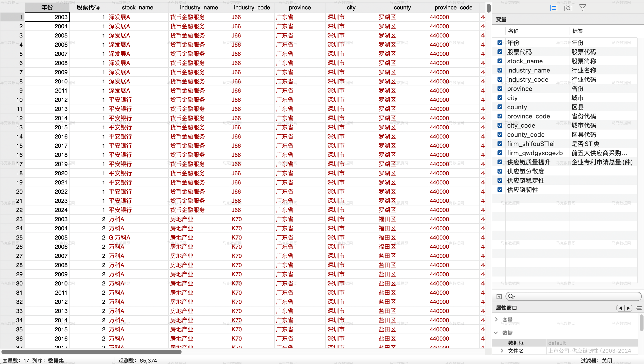Expand the 变量 properties section
This screenshot has width=644, height=364.
497,320
